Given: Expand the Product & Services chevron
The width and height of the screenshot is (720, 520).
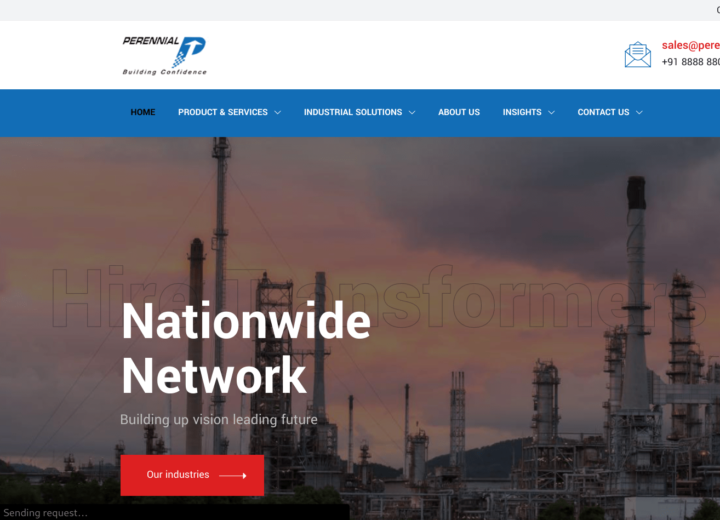Looking at the screenshot, I should [x=278, y=113].
